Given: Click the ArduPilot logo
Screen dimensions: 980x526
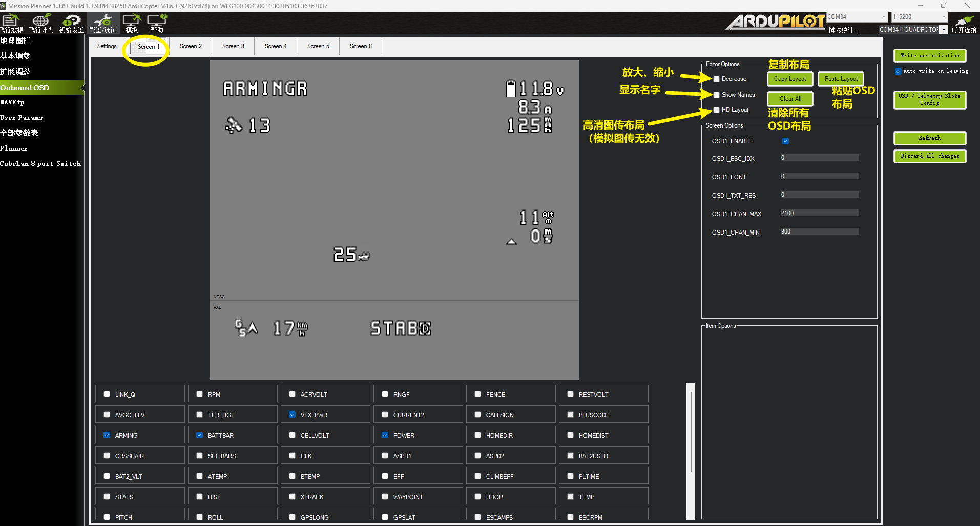Looking at the screenshot, I should (774, 22).
